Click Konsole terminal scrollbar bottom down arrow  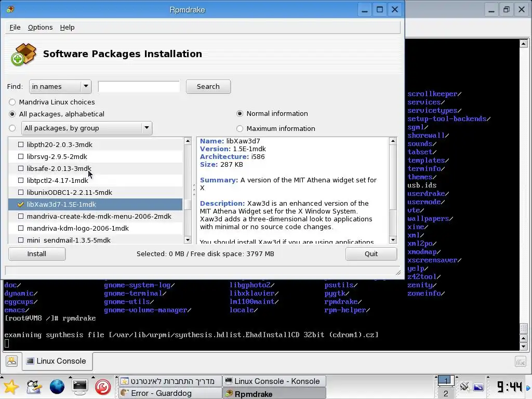click(524, 347)
